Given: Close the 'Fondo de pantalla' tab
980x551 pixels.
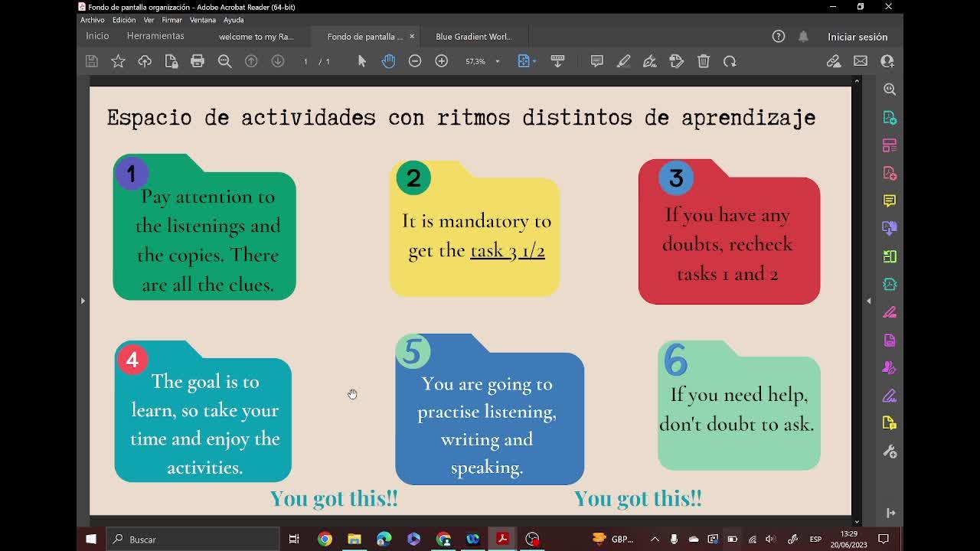Looking at the screenshot, I should 412,36.
